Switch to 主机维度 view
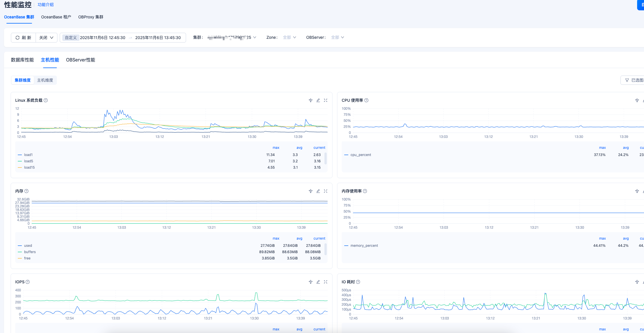Image resolution: width=644 pixels, height=333 pixels. click(45, 80)
